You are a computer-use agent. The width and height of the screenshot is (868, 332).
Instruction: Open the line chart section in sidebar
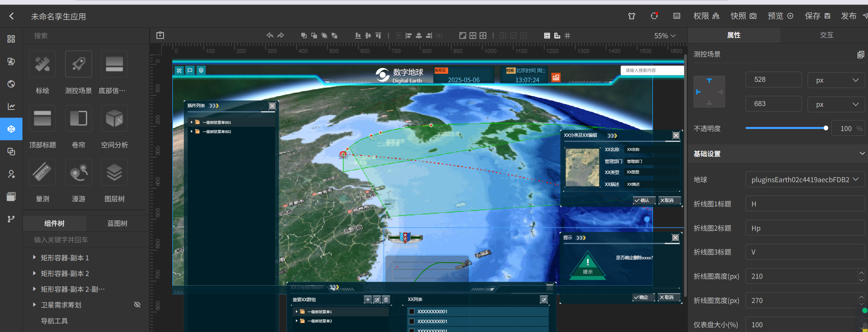click(11, 106)
